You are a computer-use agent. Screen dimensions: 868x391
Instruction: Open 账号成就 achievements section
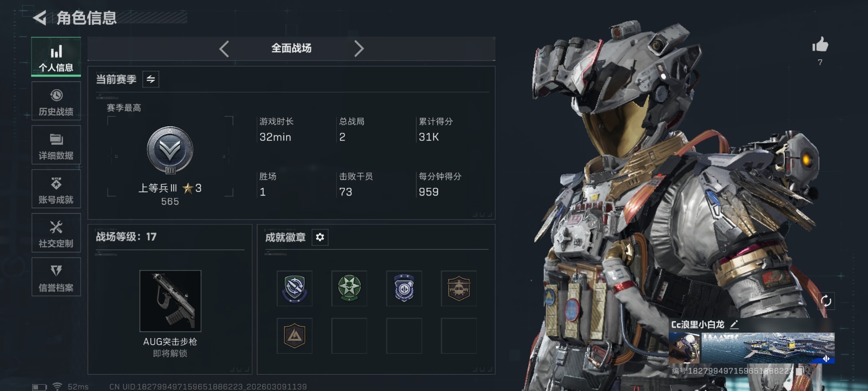tap(56, 189)
